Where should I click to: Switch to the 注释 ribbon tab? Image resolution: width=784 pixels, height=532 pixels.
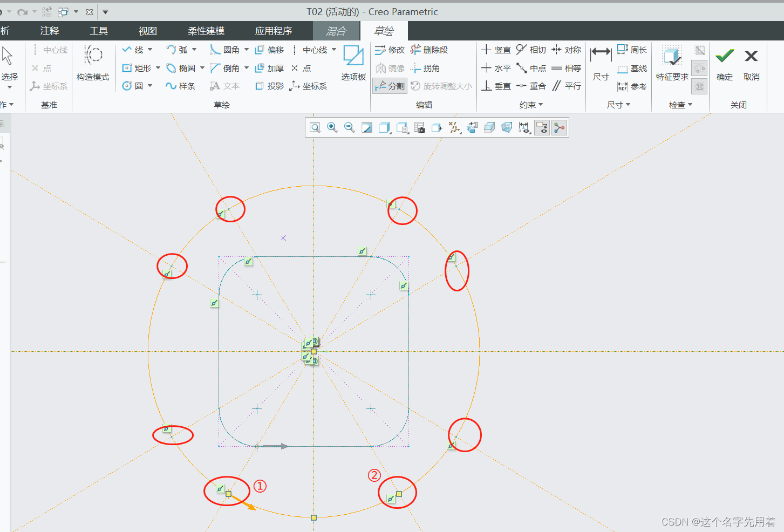[50, 31]
